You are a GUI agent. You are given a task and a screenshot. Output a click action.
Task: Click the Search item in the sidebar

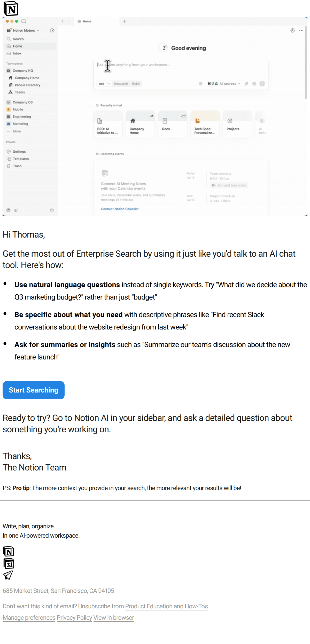click(18, 39)
